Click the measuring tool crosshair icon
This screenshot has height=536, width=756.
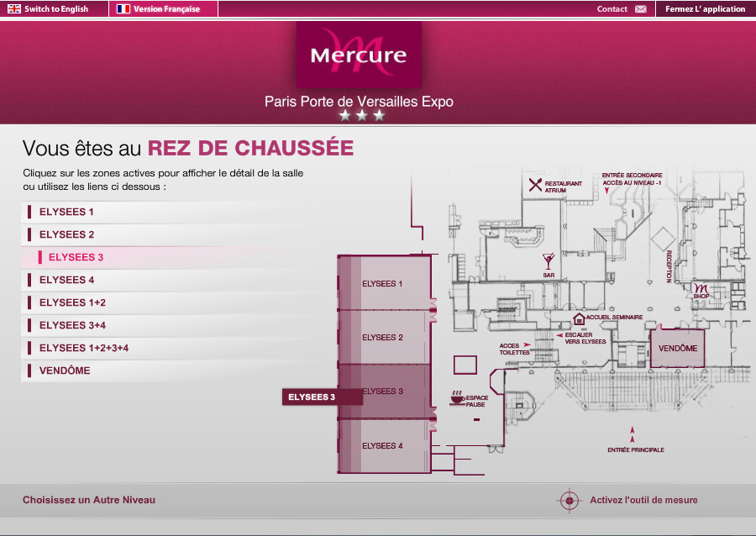(569, 501)
